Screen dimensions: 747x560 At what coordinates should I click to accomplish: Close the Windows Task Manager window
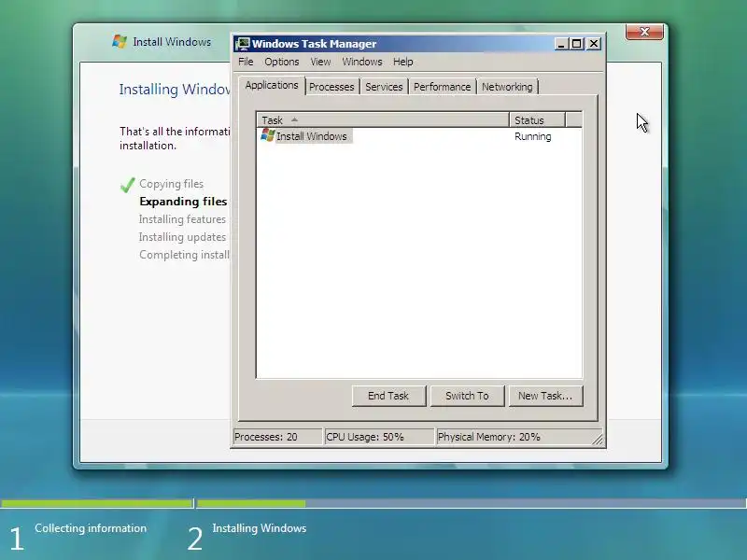click(x=594, y=44)
